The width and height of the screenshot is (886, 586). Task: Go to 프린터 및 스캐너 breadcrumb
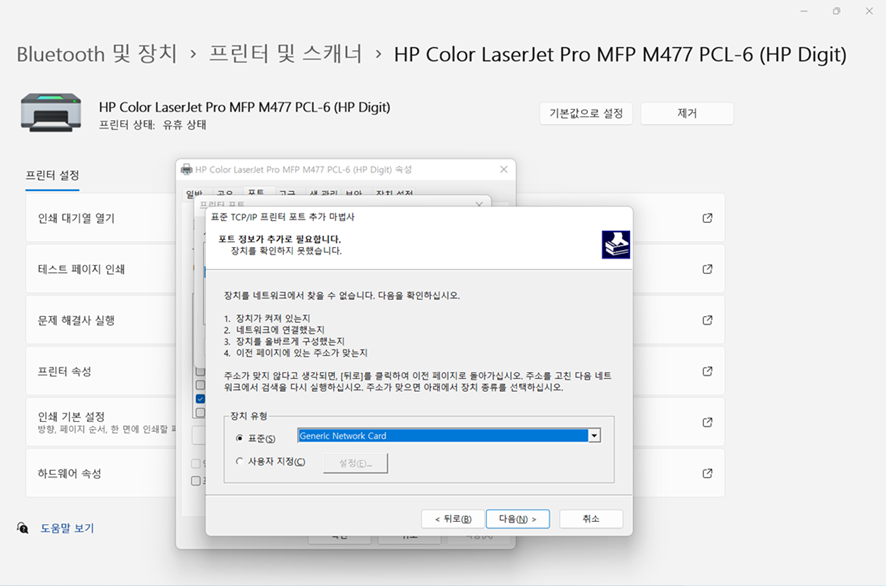[285, 54]
